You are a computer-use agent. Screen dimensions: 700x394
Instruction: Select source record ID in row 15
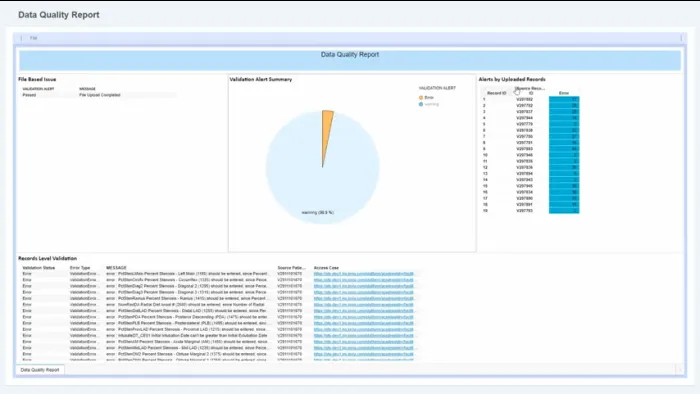[x=525, y=186]
